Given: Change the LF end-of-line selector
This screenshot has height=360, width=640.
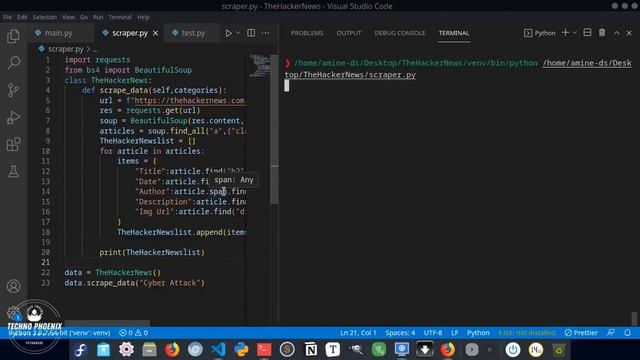Looking at the screenshot, I should 454,333.
